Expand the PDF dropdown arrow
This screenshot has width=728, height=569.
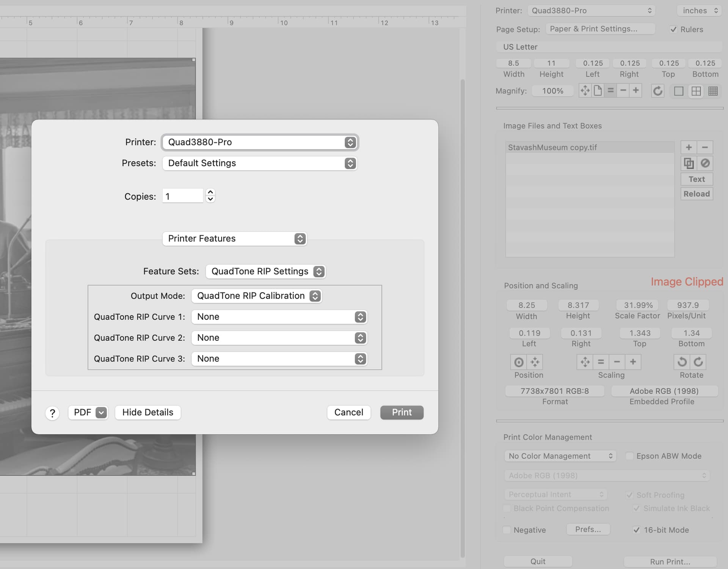[x=101, y=413]
